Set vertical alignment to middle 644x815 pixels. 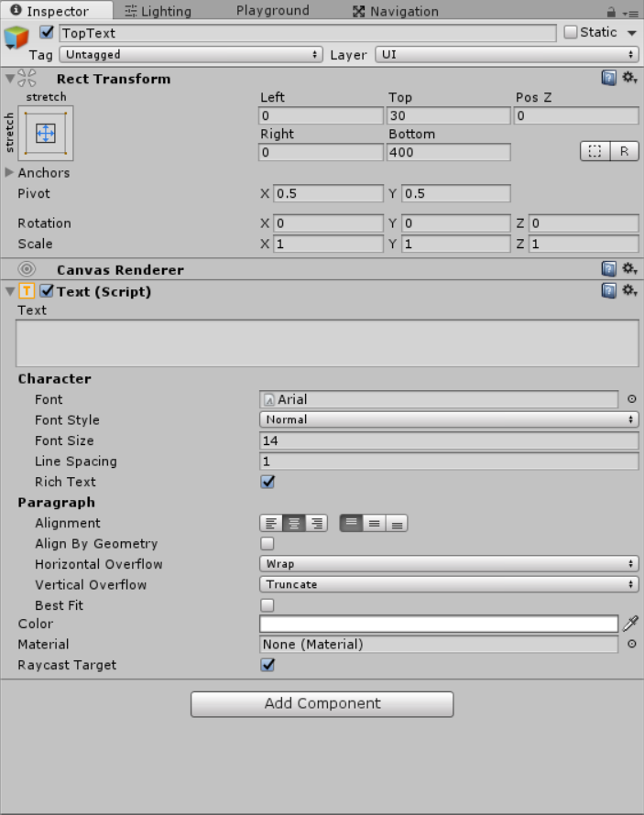[374, 523]
